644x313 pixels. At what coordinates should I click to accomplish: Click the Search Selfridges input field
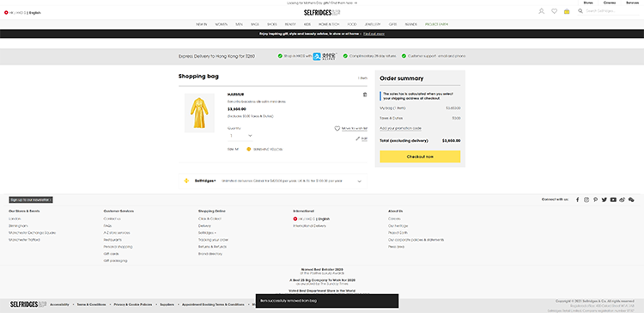pyautogui.click(x=612, y=11)
